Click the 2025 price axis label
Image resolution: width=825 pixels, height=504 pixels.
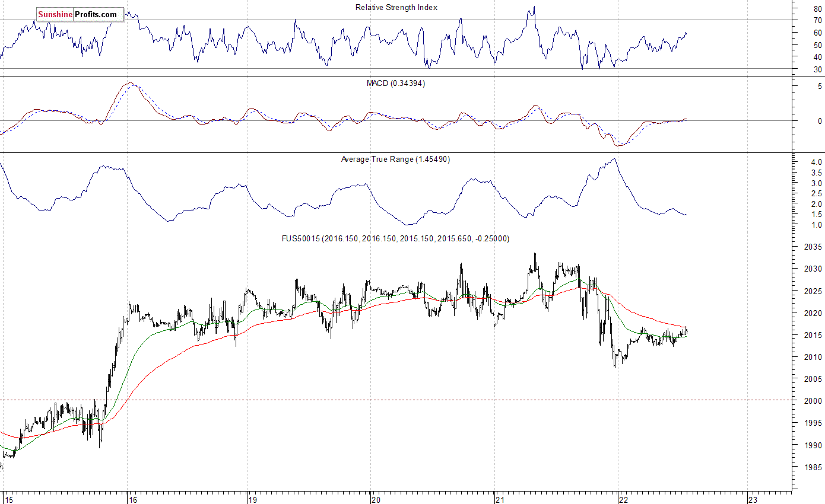click(813, 291)
